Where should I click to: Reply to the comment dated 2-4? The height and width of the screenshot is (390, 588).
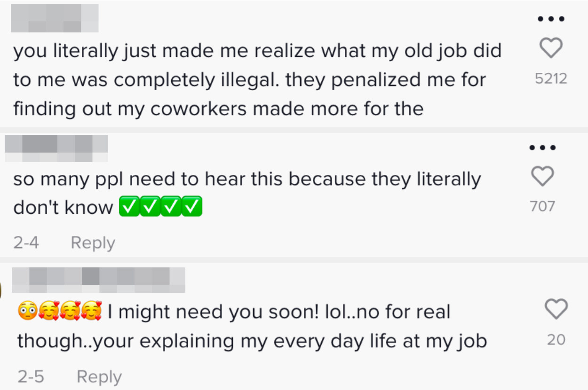coord(93,243)
